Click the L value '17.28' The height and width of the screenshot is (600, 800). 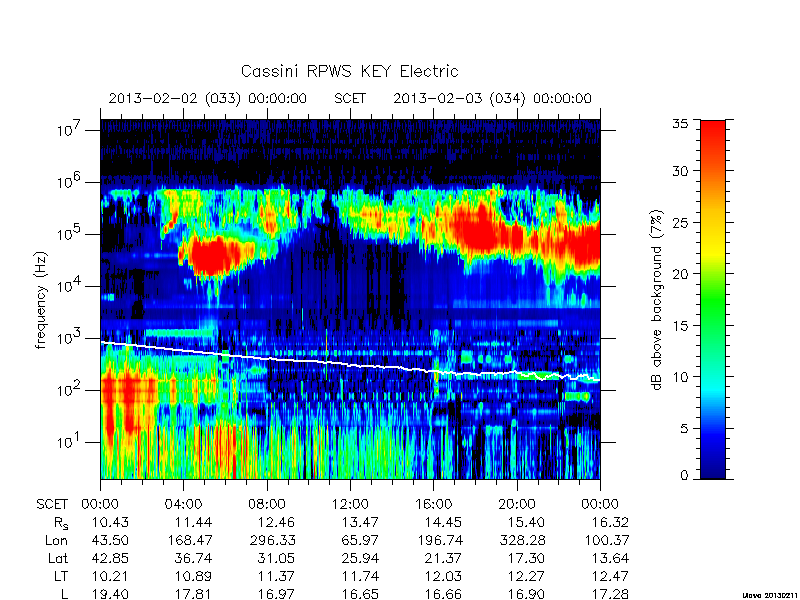point(610,594)
